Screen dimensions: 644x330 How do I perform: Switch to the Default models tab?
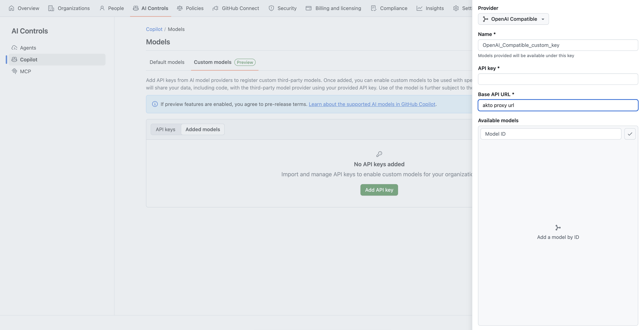(167, 62)
